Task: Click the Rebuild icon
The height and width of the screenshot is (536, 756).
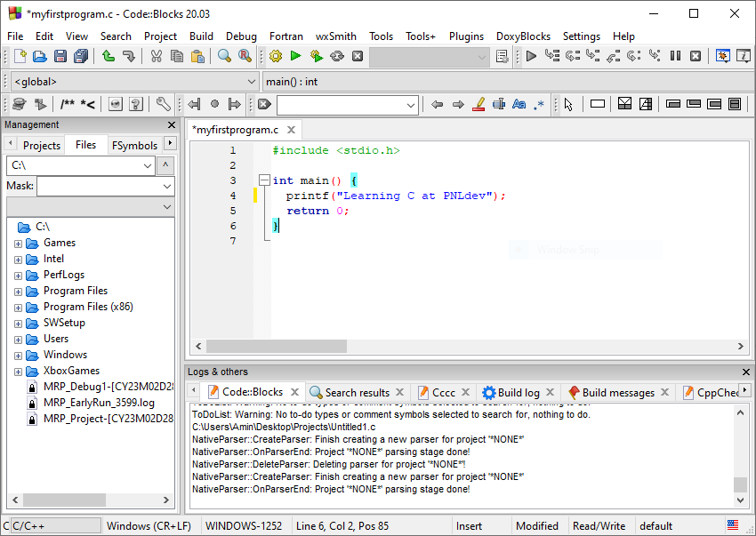Action: coord(336,56)
